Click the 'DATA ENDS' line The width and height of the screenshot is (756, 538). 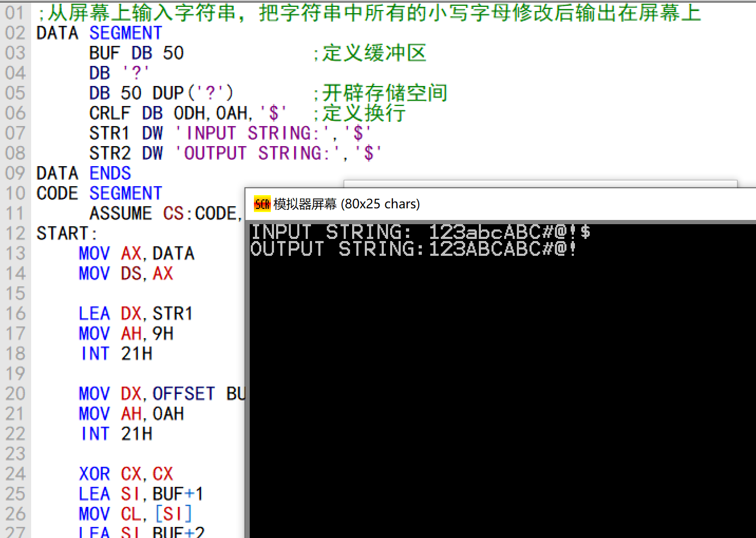pos(83,174)
